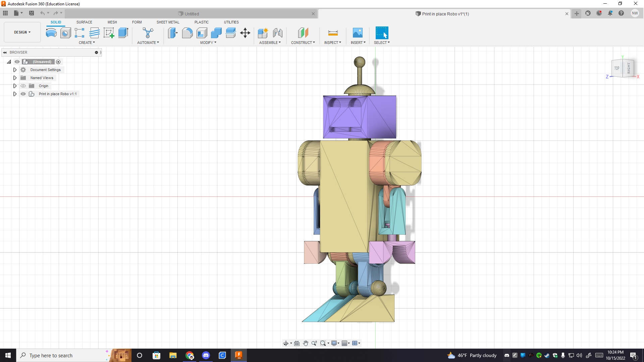644x362 pixels.
Task: Click the Select window tool icon
Action: tap(382, 33)
